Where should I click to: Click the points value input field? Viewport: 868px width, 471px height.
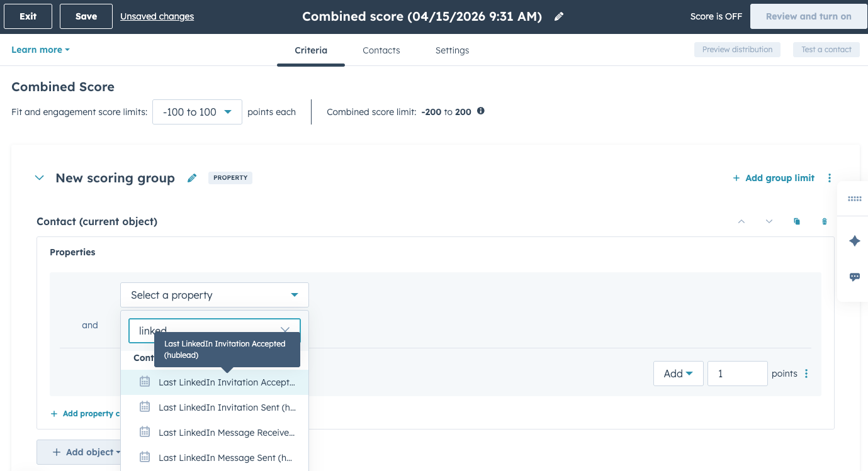click(x=737, y=374)
